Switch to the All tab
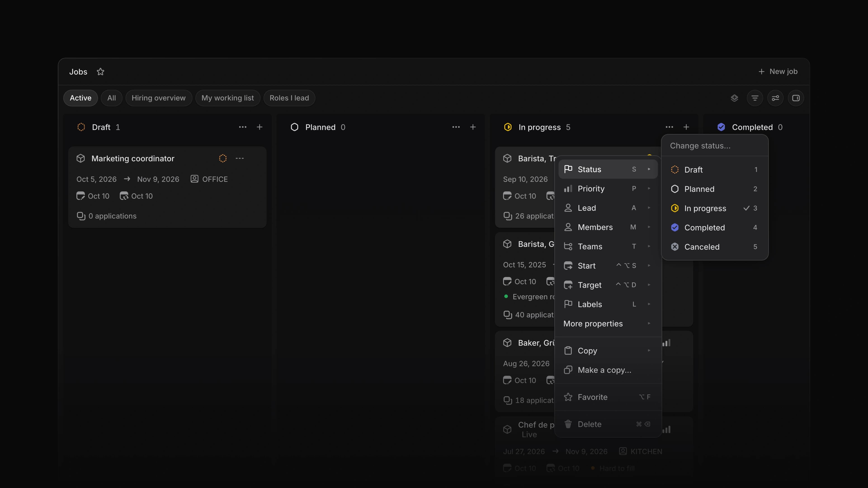Viewport: 868px width, 488px height. pyautogui.click(x=111, y=98)
